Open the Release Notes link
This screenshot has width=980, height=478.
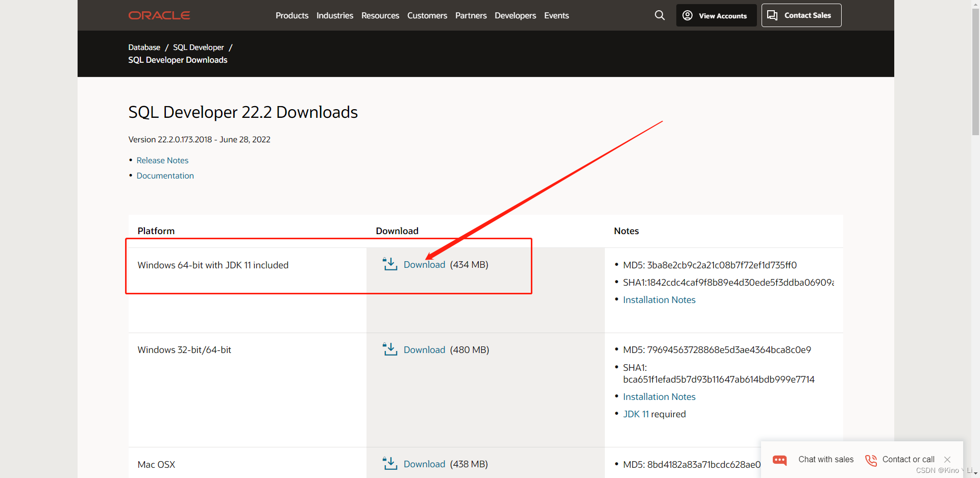[162, 160]
